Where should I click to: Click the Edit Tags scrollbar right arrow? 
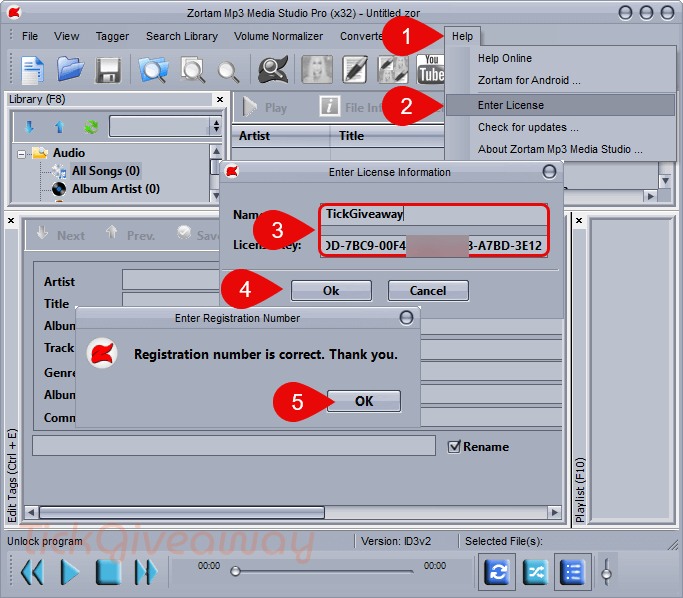[554, 512]
